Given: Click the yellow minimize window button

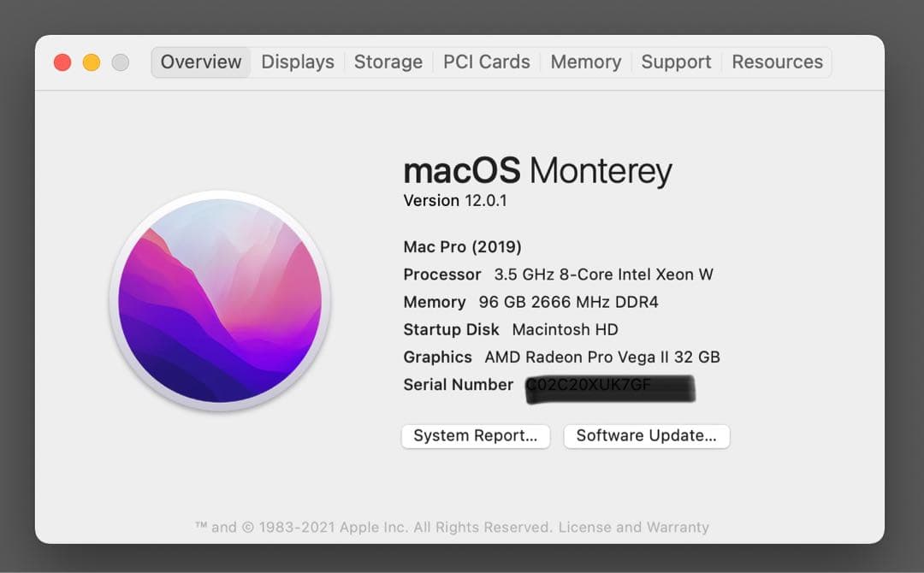Looking at the screenshot, I should click(x=90, y=62).
